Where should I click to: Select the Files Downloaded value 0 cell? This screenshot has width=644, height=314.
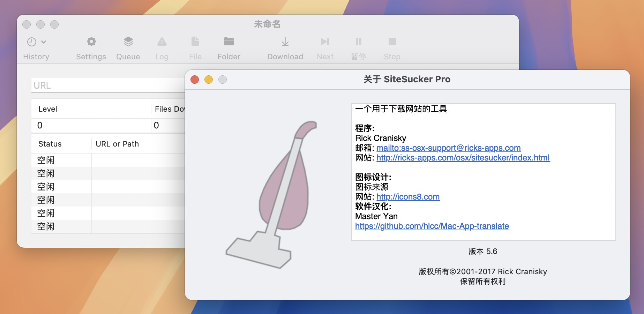[168, 125]
